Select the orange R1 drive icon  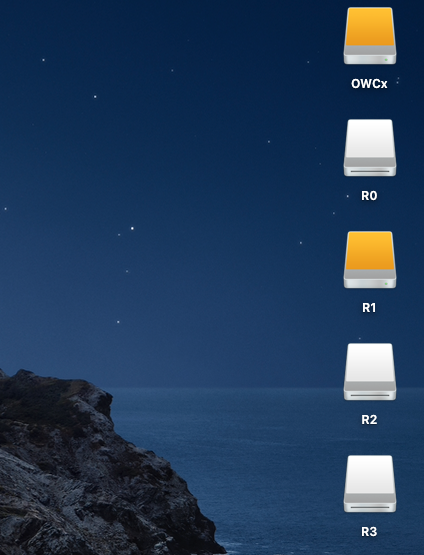click(x=370, y=260)
